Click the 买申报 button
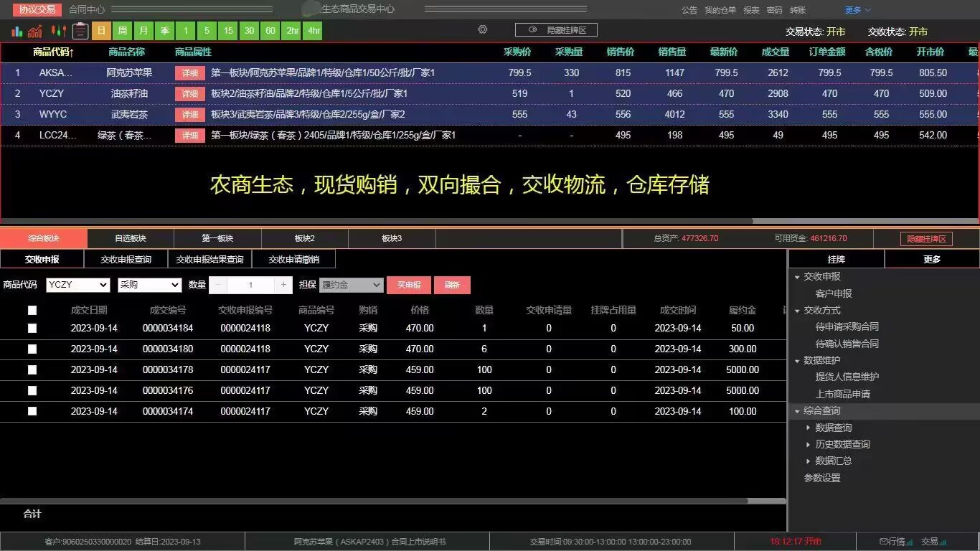The image size is (980, 551). pos(408,285)
